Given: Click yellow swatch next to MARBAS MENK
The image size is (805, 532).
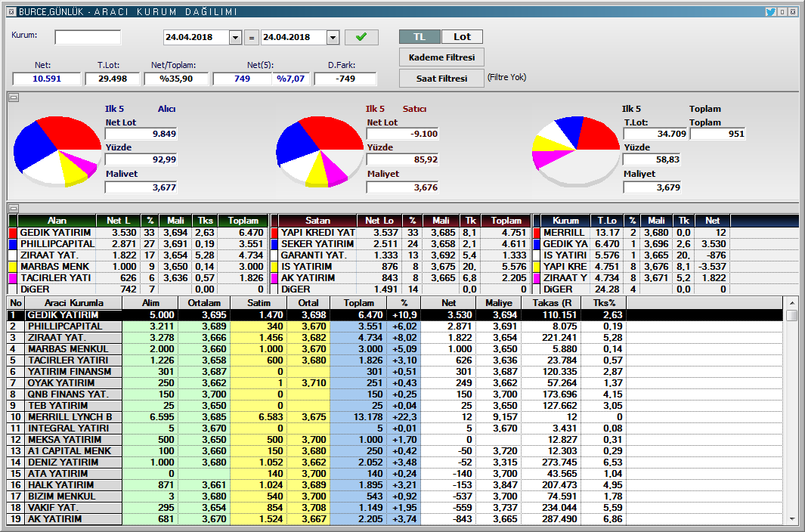Looking at the screenshot, I should (x=14, y=267).
